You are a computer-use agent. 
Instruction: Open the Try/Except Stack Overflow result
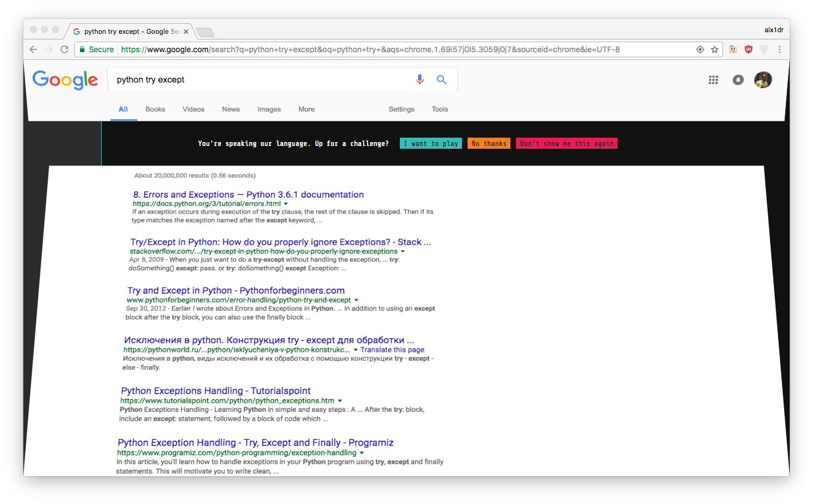pos(280,242)
